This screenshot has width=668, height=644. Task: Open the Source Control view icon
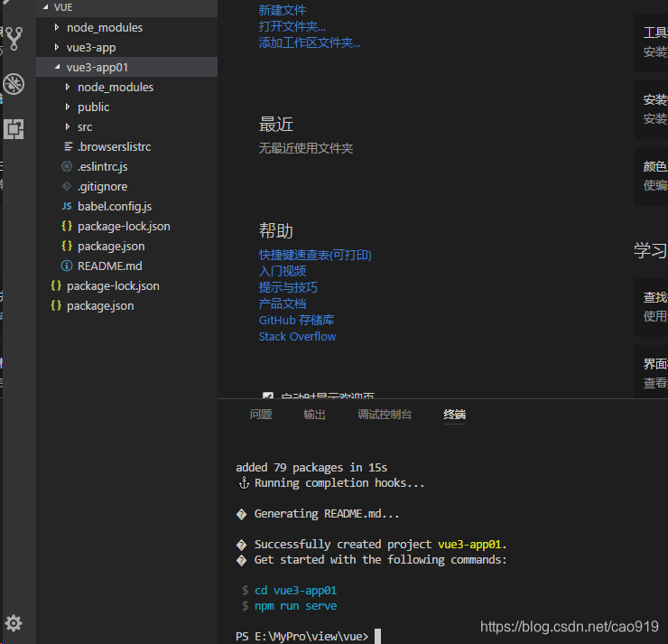(14, 38)
